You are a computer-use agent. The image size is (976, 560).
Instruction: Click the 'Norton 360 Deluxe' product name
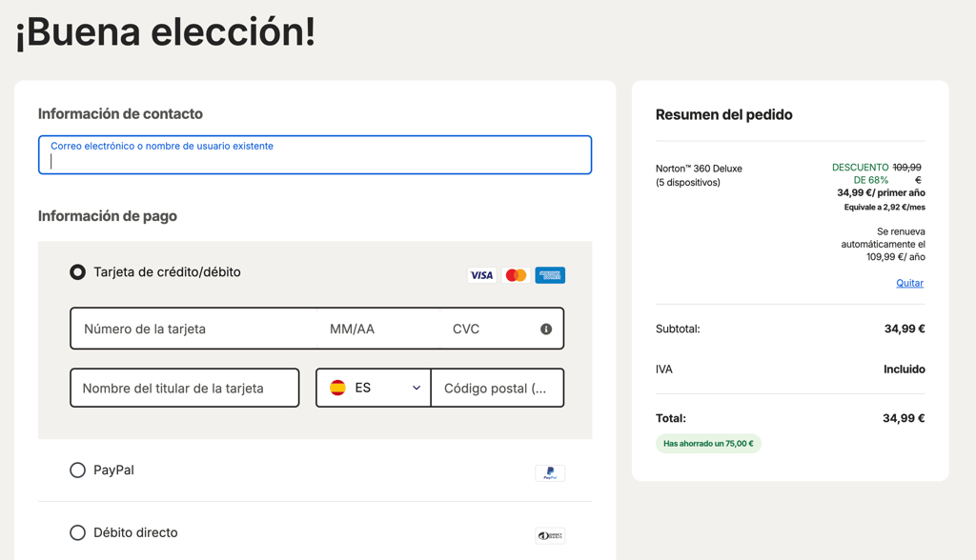(699, 169)
